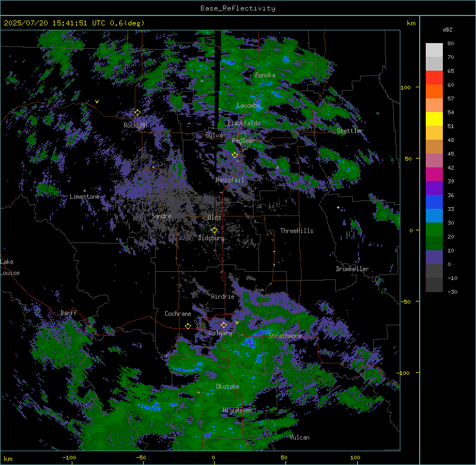Click the red 60 dBZ legend swatch
476x465 pixels.
(x=434, y=77)
